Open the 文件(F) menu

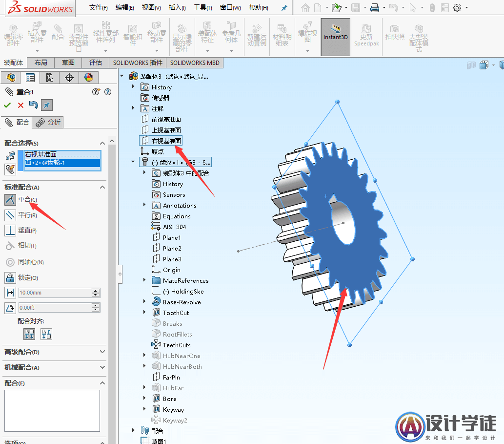pos(99,7)
